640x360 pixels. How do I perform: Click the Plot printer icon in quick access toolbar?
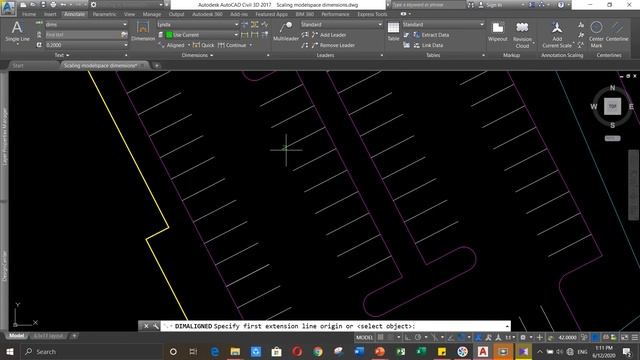(x=53, y=4)
